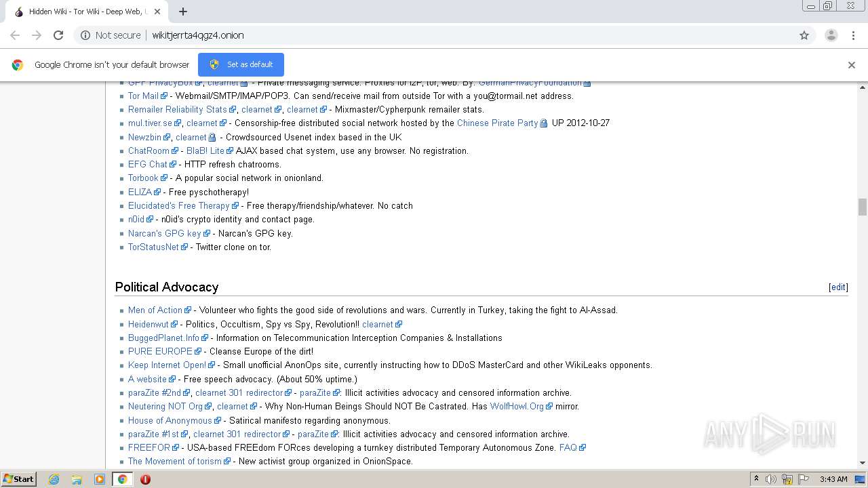The width and height of the screenshot is (868, 488).
Task: Open Elucidated's Free Therapy link
Action: tap(178, 205)
